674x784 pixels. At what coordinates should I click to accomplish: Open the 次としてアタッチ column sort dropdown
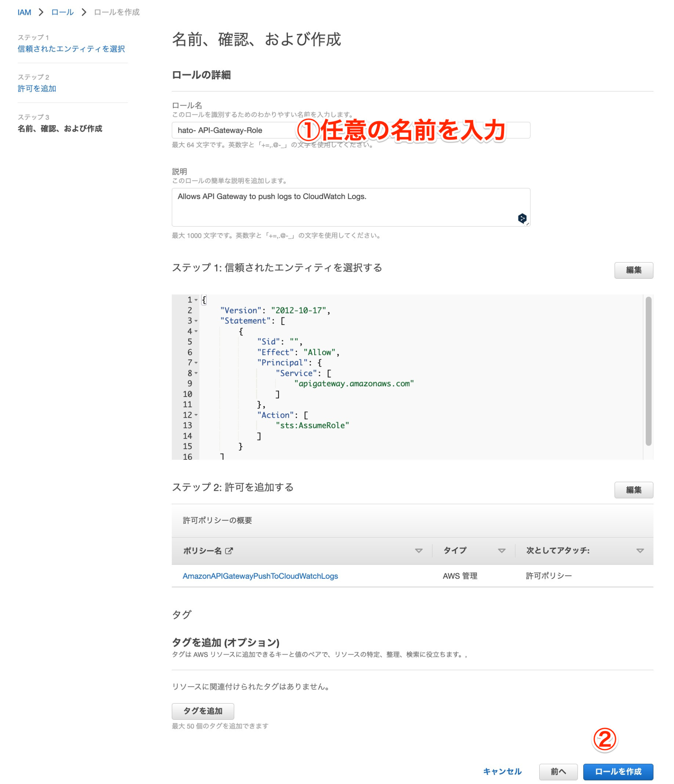(x=640, y=551)
